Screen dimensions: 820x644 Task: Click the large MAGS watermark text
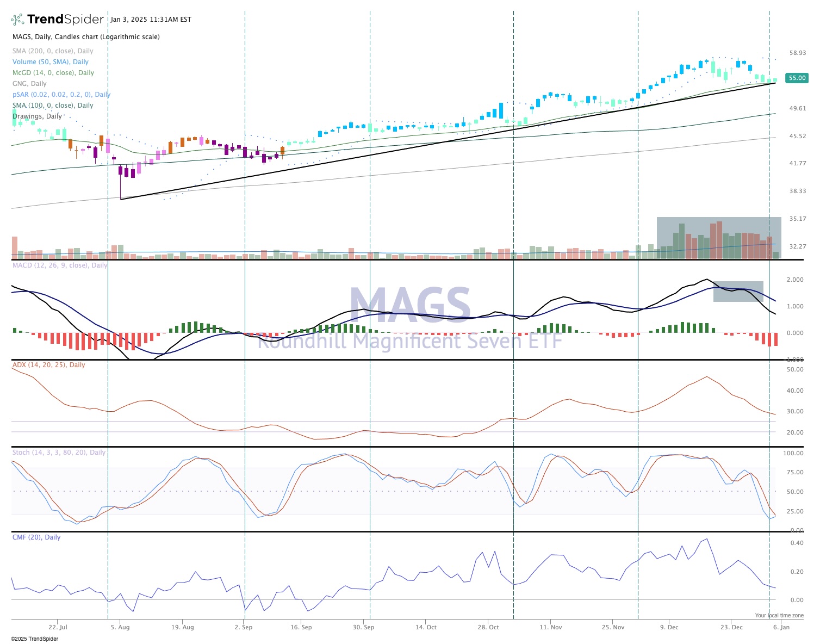(410, 306)
